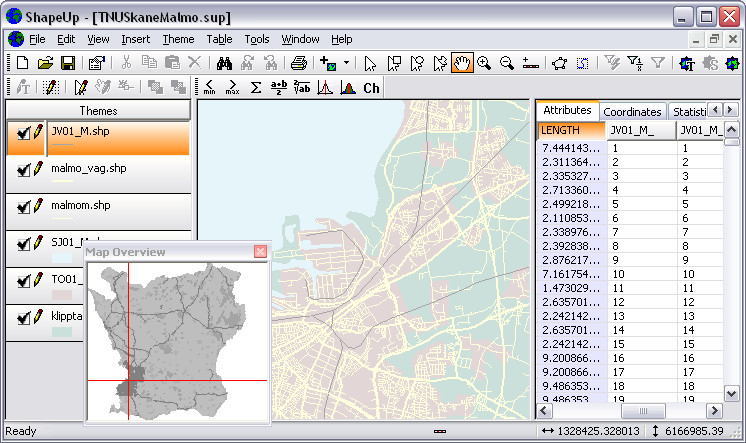Open the Theme menu
The image size is (746, 443).
pos(178,39)
